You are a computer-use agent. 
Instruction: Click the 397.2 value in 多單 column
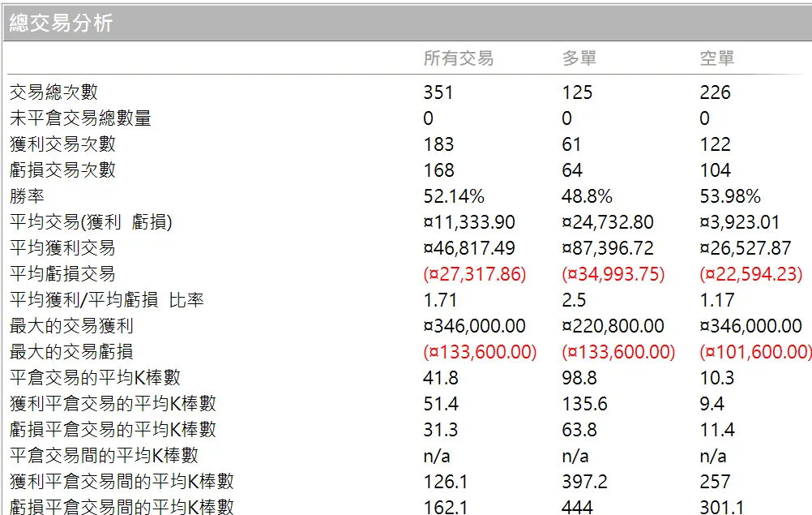tap(584, 482)
